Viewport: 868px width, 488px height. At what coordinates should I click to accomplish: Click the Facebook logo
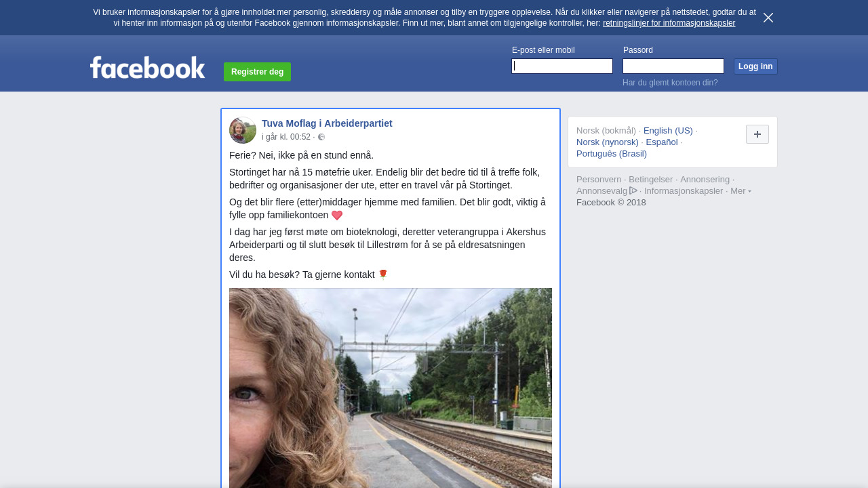click(x=148, y=68)
